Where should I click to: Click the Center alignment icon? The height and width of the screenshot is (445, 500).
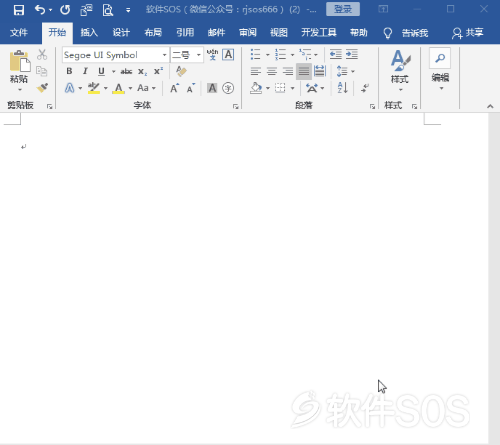(x=272, y=71)
